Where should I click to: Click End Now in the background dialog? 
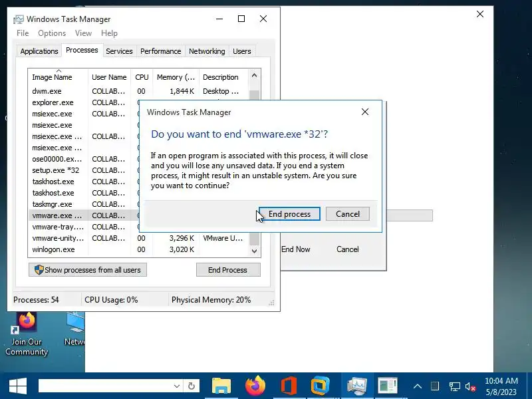[295, 249]
